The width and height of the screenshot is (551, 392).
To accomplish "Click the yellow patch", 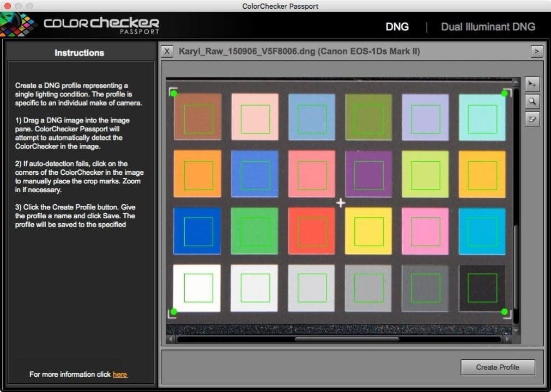I will (x=368, y=231).
